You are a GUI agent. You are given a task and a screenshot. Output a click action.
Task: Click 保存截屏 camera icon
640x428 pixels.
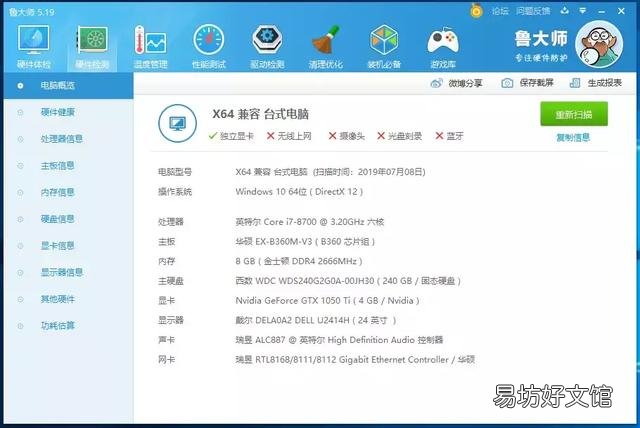click(x=507, y=83)
